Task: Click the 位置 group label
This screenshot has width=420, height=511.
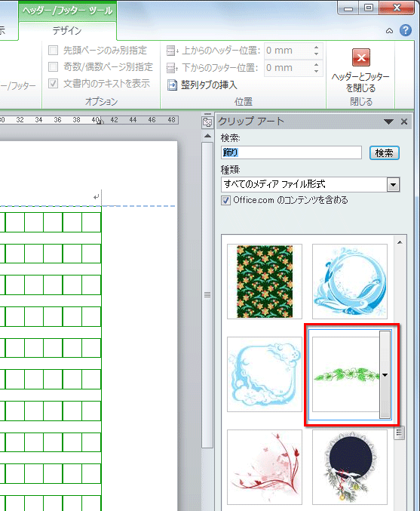Action: coord(244,102)
